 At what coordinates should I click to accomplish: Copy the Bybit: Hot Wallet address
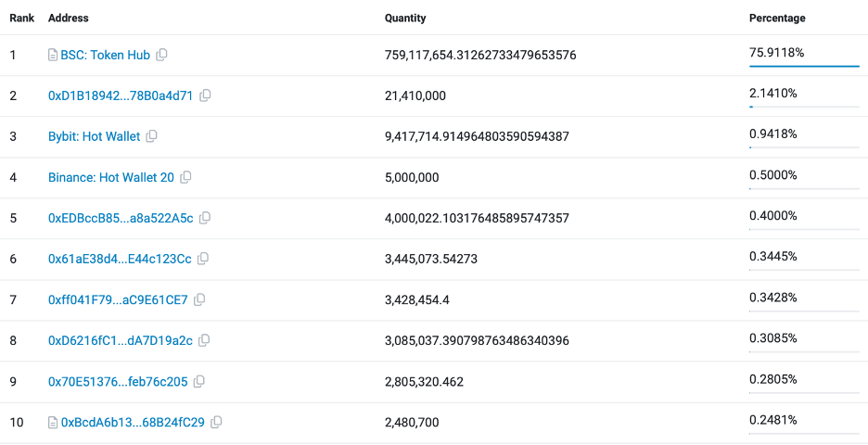pyautogui.click(x=152, y=136)
